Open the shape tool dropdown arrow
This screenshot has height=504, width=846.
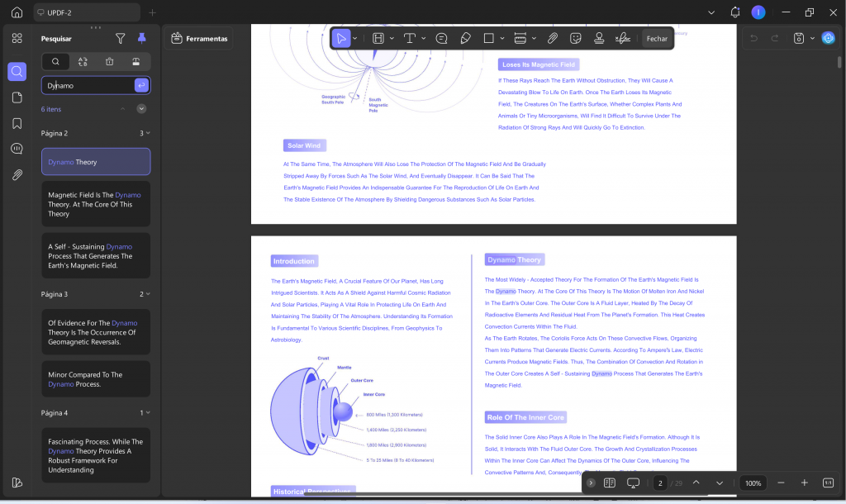502,38
